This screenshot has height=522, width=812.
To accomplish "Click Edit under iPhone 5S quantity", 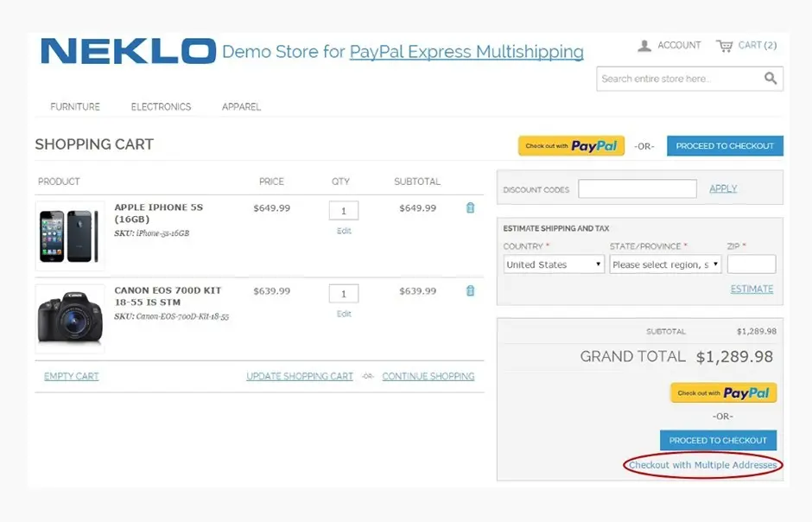I will tap(344, 231).
